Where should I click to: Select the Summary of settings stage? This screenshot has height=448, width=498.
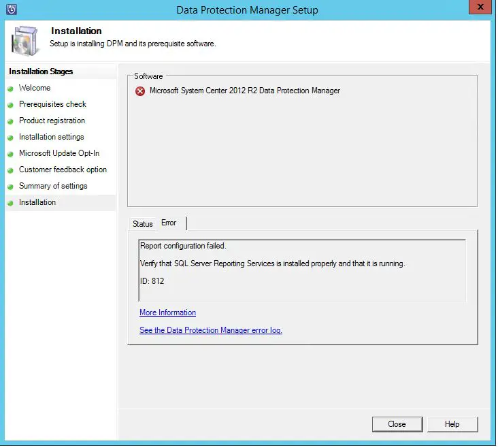tap(53, 186)
